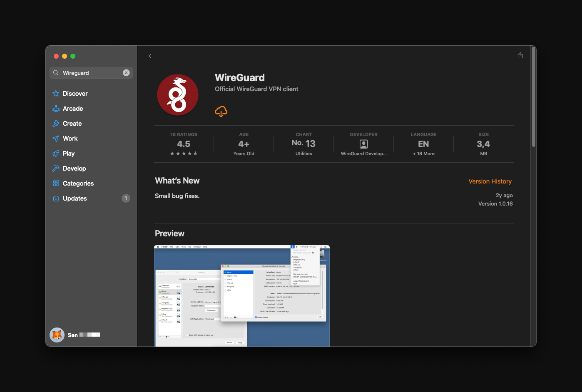Open the share icon menu
Viewport: 582px width, 392px height.
(x=520, y=55)
